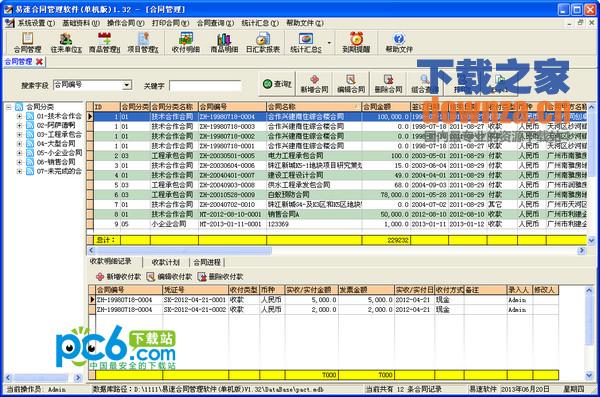Click the 查询 search button

pos(277,83)
